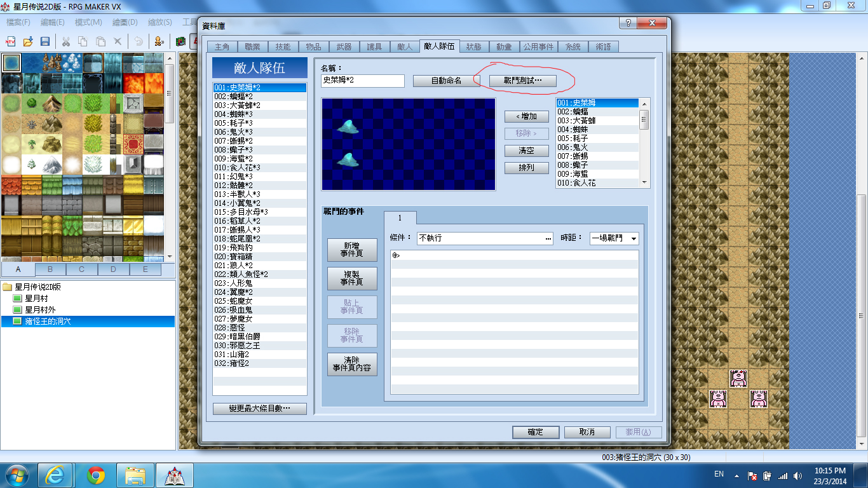The image size is (868, 488).
Task: Click the Delete X toolbar icon
Action: [118, 41]
